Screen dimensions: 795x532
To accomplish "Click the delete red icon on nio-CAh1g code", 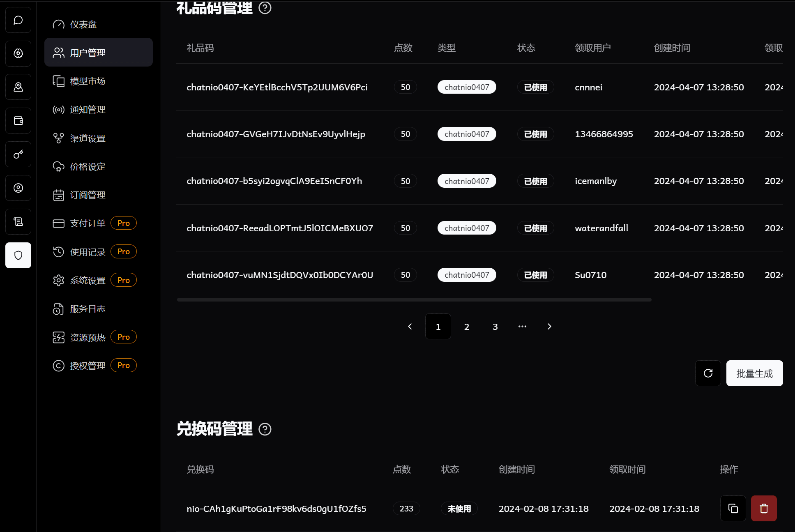I will 764,508.
